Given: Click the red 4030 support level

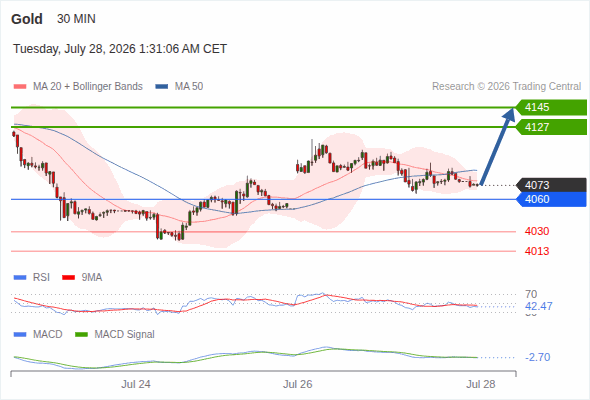Looking at the screenshot, I should tap(537, 231).
